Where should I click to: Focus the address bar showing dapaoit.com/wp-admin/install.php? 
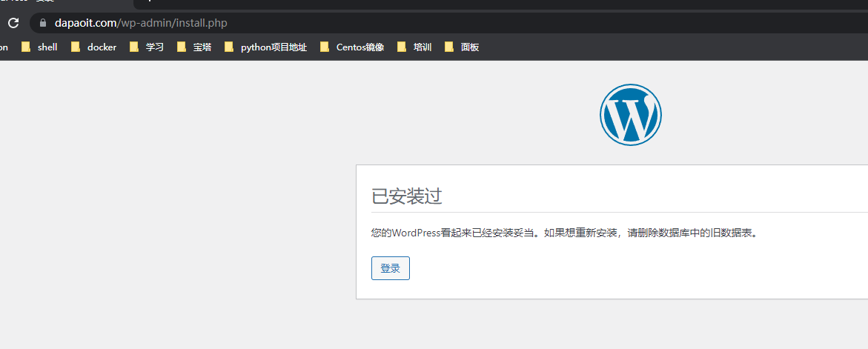[x=448, y=23]
